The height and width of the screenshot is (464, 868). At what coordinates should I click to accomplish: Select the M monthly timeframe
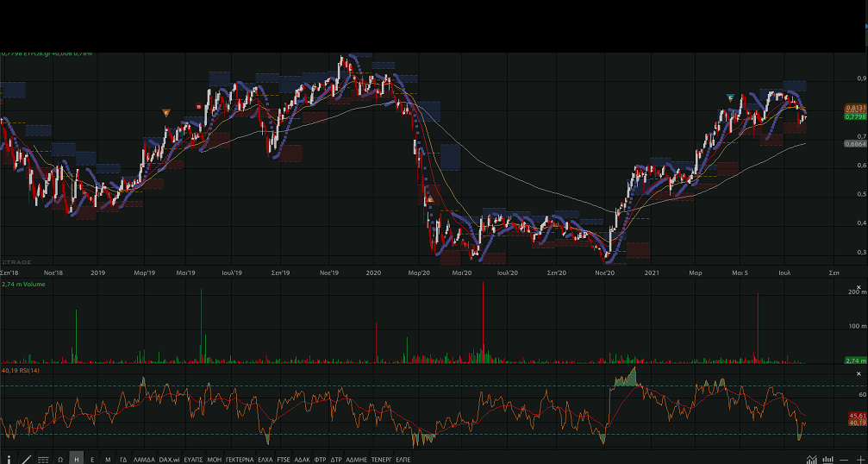[108, 460]
